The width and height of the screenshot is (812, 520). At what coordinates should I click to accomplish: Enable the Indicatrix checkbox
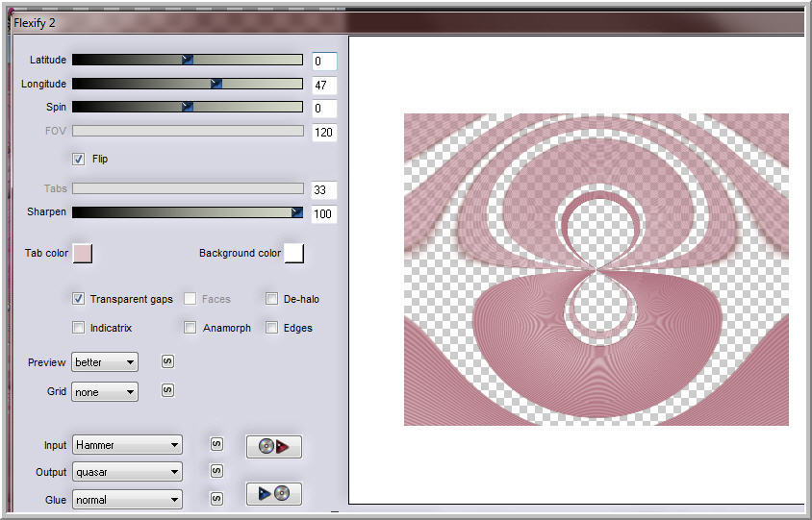coord(78,328)
